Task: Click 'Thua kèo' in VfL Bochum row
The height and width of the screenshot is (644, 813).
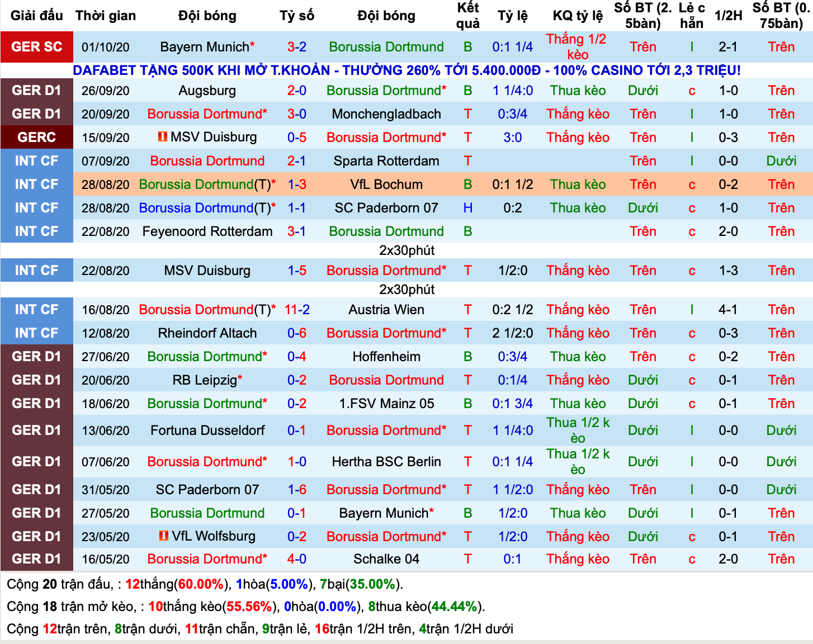Action: (x=578, y=184)
